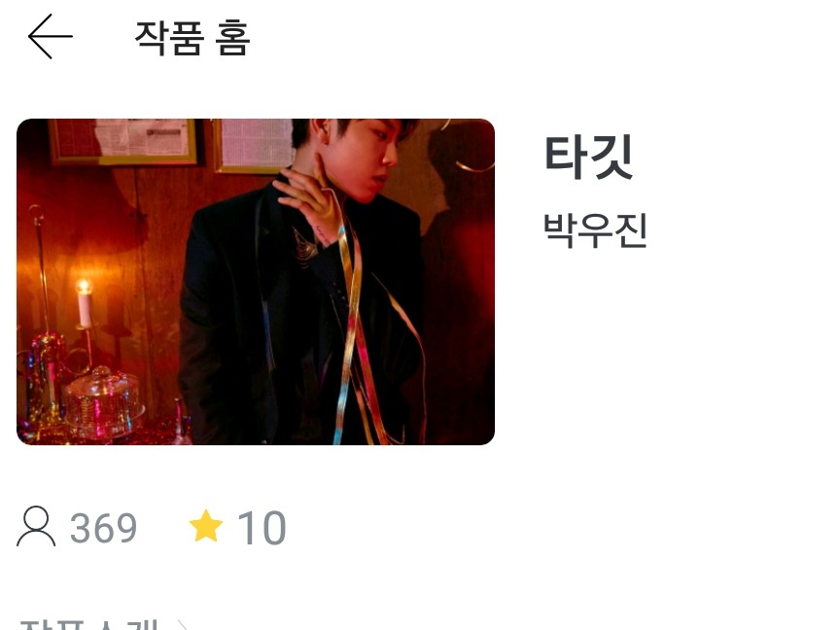Tap the reader count person icon

pyautogui.click(x=36, y=527)
